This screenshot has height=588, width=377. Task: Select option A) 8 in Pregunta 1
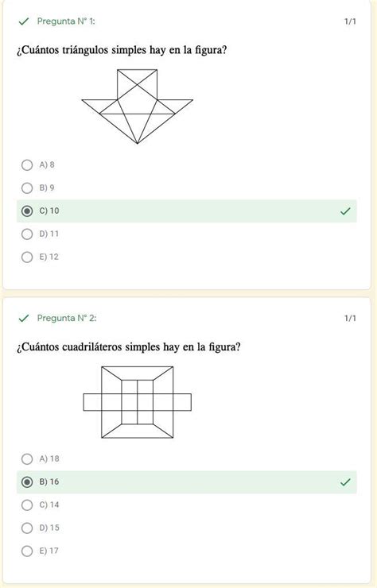coord(27,165)
